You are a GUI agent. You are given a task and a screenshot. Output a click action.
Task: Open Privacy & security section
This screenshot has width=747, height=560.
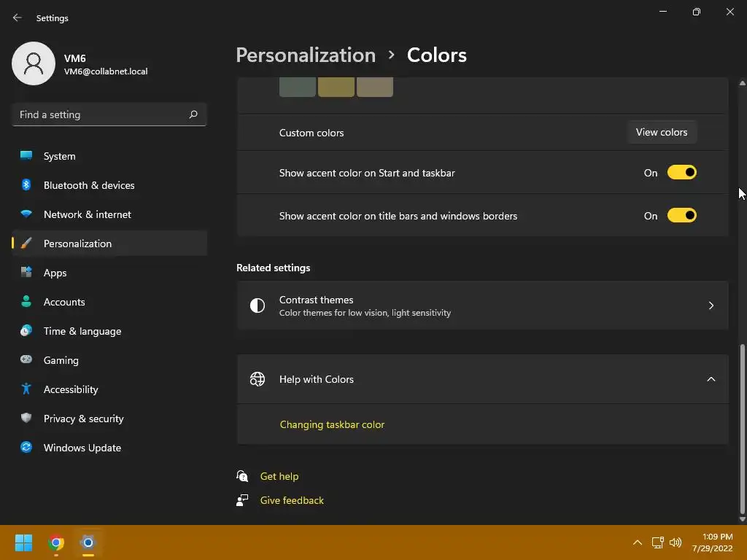tap(83, 419)
